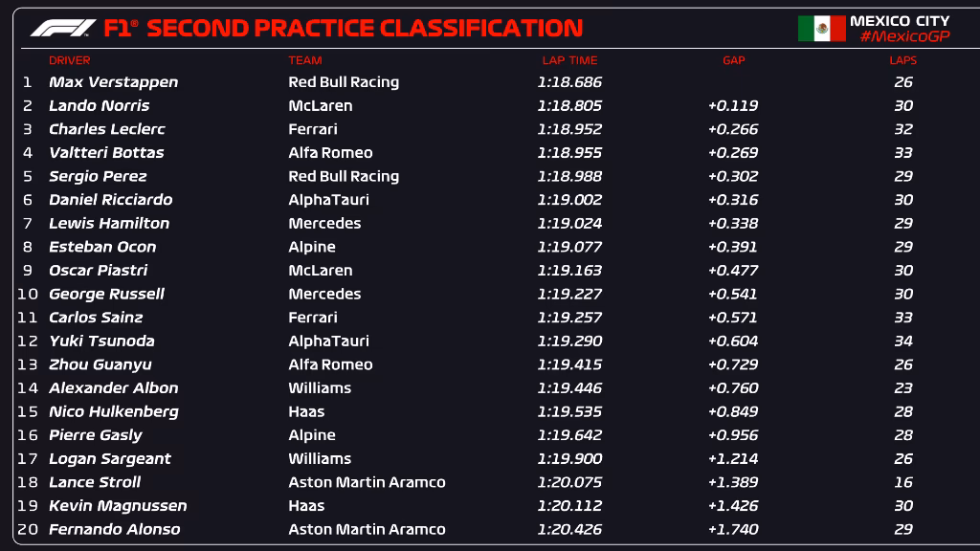Click Fernando Alonso's name
This screenshot has width=980, height=551.
pos(114,529)
